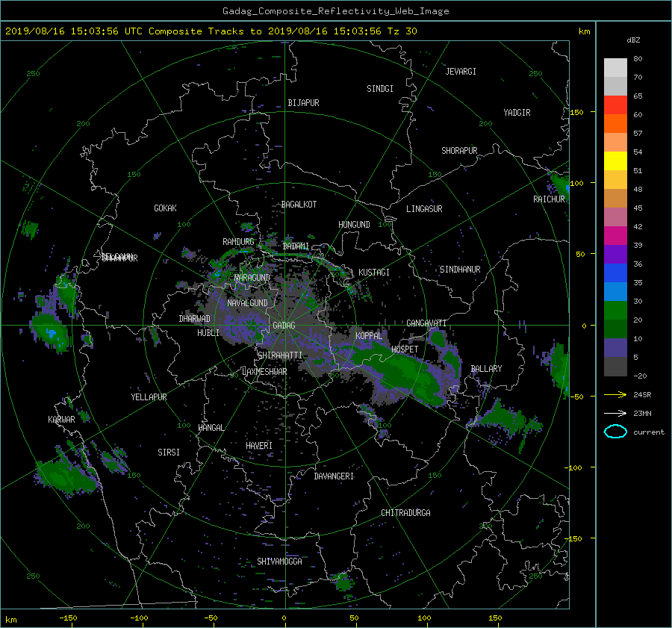The width and height of the screenshot is (672, 628).
Task: Pick the slate purple 5-10 dBZ legend band
Action: tap(615, 348)
